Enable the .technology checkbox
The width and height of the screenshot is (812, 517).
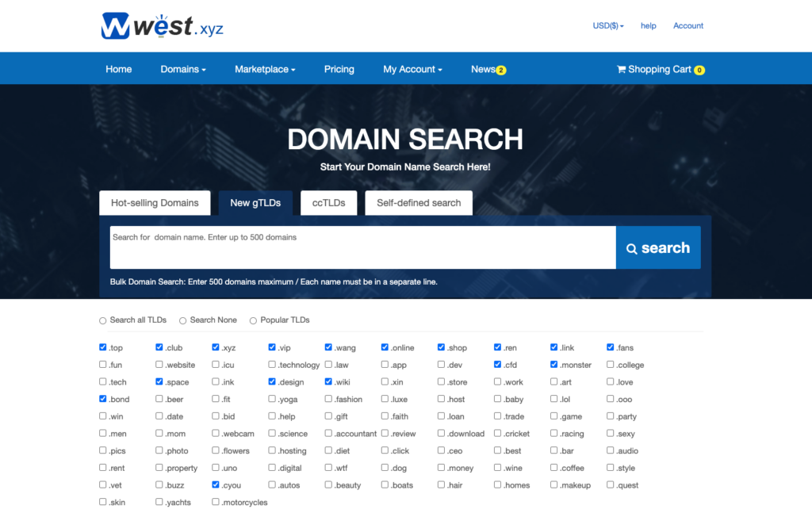272,365
